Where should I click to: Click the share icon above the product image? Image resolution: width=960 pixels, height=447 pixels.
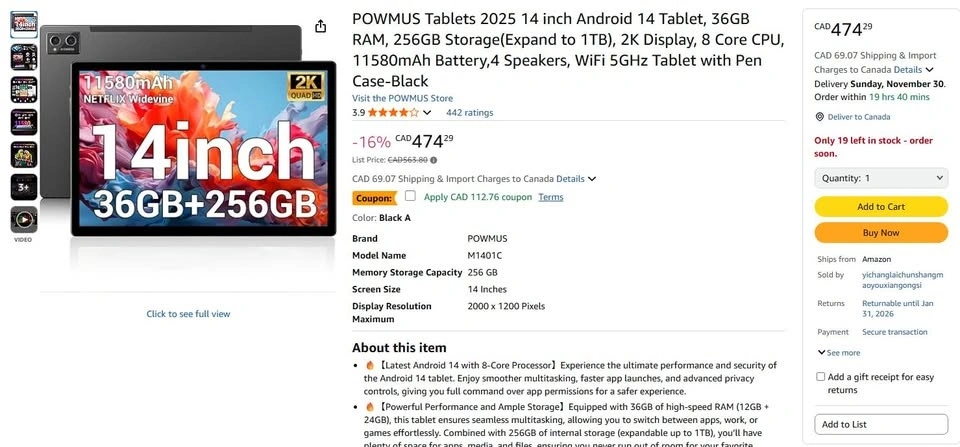[x=320, y=27]
